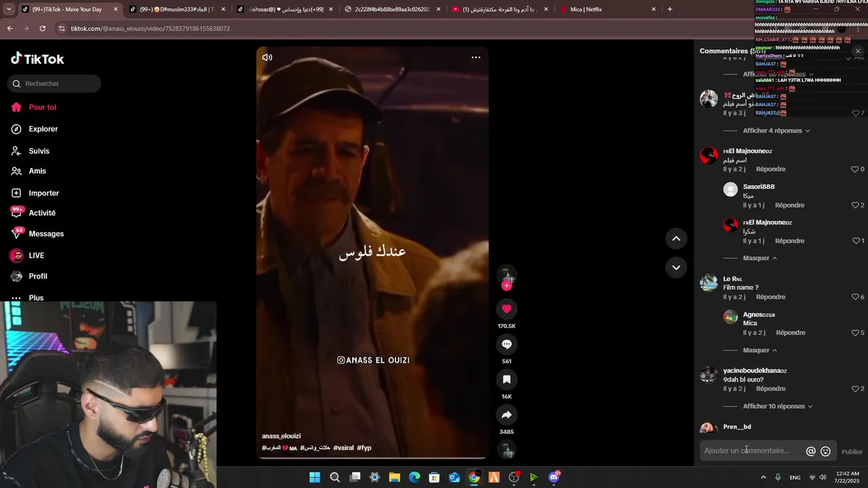Switch to the #muslim333 TikTok tab

pyautogui.click(x=176, y=9)
